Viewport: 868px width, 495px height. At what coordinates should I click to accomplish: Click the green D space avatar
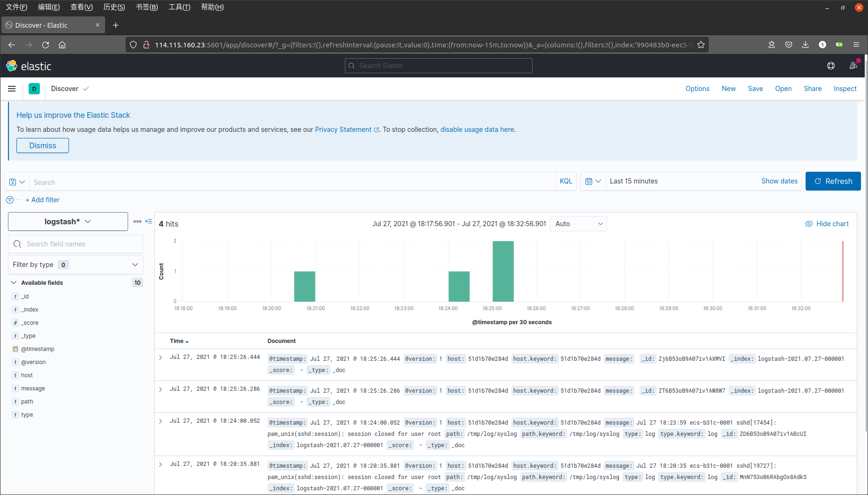34,89
